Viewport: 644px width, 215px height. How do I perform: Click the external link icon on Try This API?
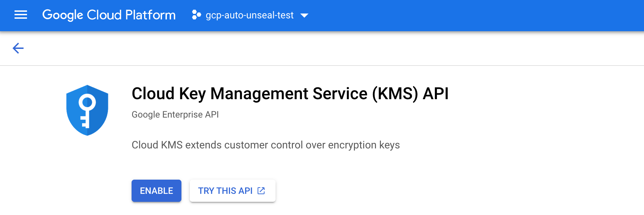(x=261, y=191)
